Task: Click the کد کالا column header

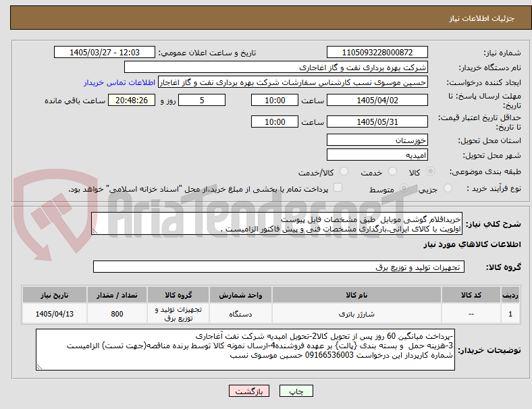Action: click(x=471, y=295)
